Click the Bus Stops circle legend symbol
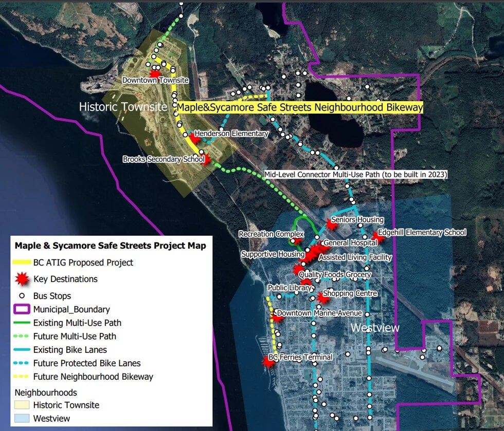 (x=22, y=296)
